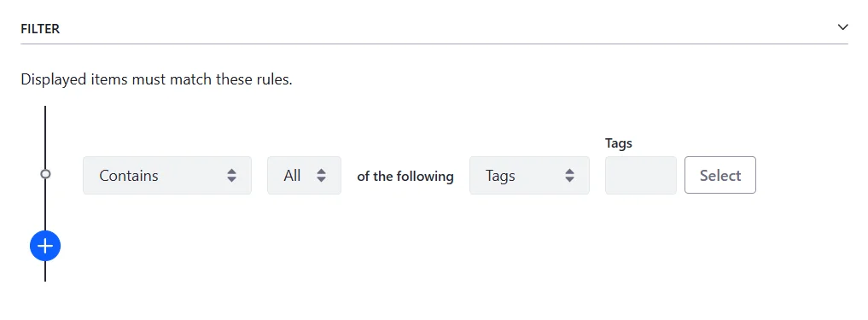
Task: Click the Tags label above the input
Action: [x=618, y=143]
